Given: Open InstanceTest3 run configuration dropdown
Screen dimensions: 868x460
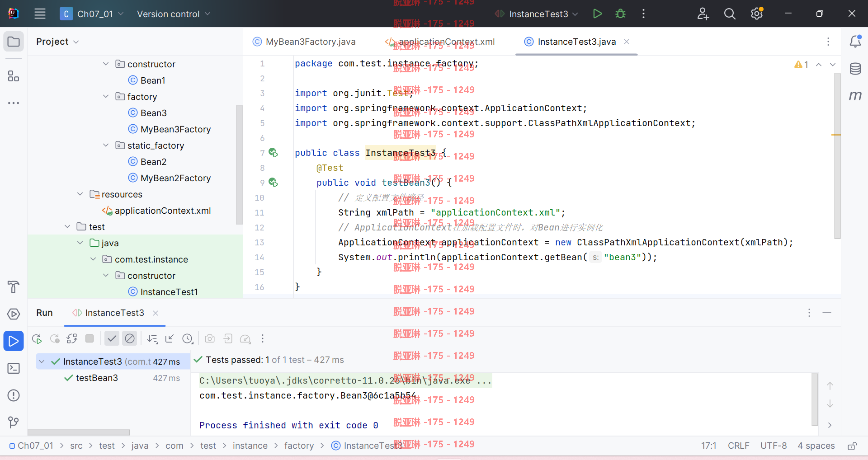Looking at the screenshot, I should point(537,14).
